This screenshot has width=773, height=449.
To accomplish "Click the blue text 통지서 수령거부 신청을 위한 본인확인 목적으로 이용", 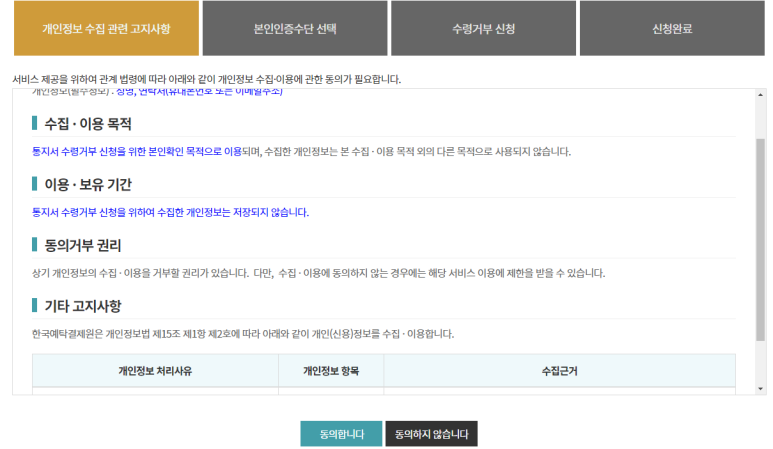I will (137, 151).
